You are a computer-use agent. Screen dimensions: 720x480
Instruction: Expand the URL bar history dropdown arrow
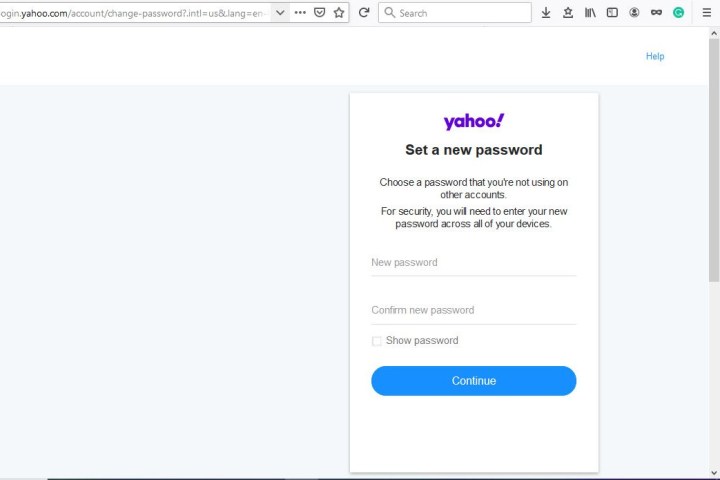(x=280, y=13)
